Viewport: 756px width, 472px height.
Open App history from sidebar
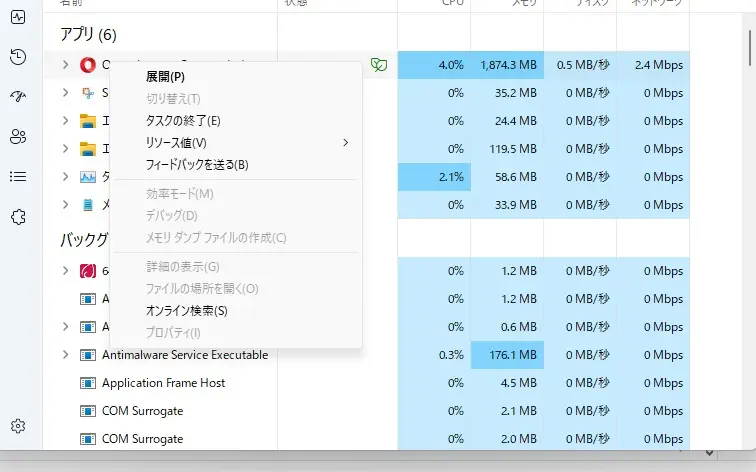tap(17, 57)
